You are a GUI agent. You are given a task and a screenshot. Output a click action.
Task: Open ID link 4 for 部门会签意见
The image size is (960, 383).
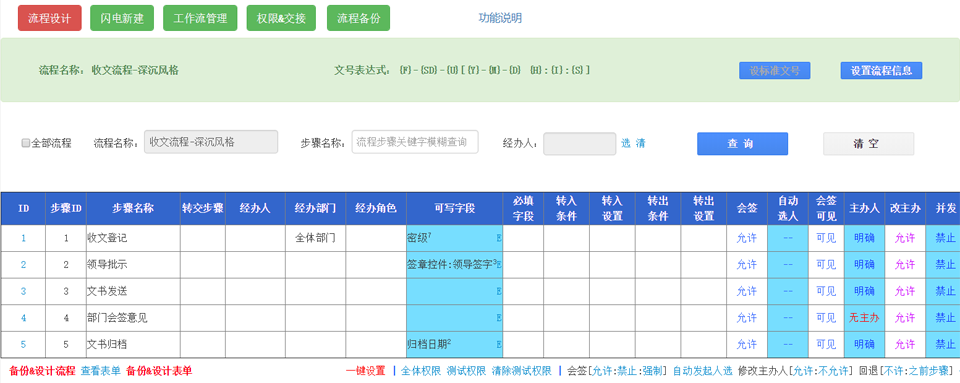(24, 318)
